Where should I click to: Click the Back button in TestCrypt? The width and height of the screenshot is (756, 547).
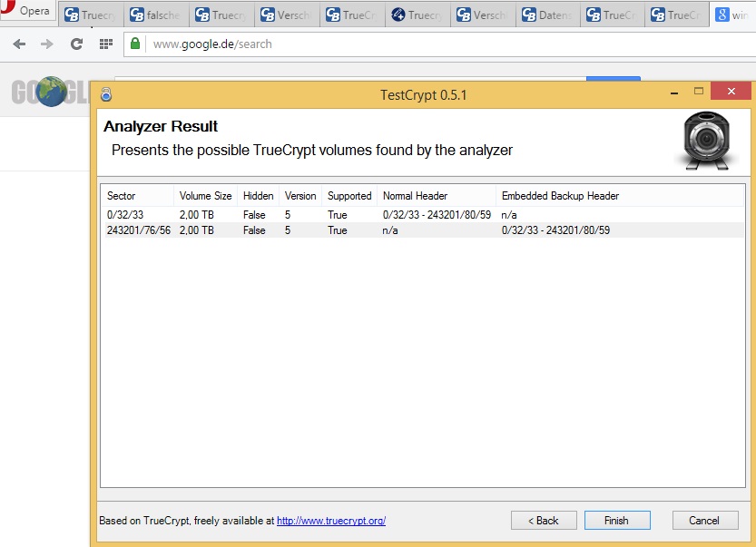click(x=544, y=521)
